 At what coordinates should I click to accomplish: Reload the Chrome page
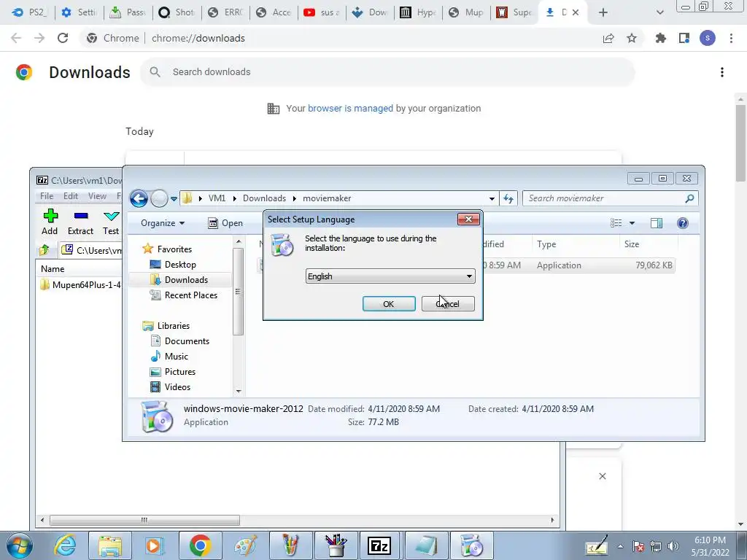click(63, 38)
